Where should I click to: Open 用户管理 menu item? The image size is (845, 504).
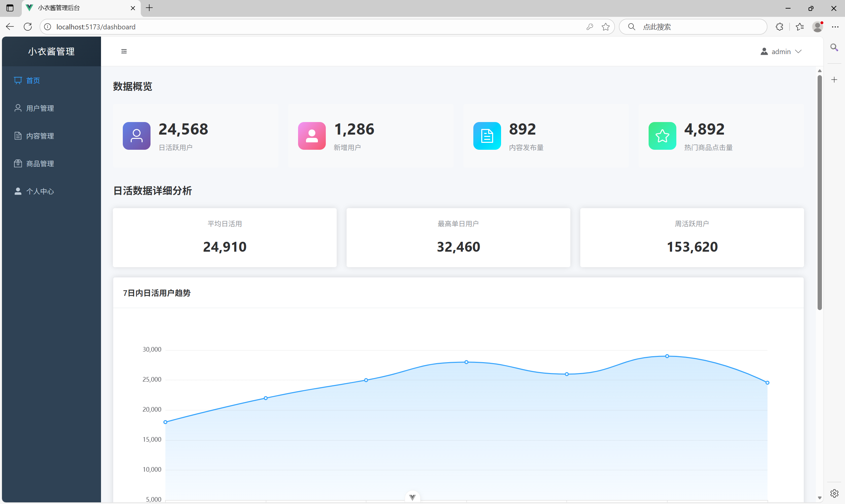click(x=40, y=108)
